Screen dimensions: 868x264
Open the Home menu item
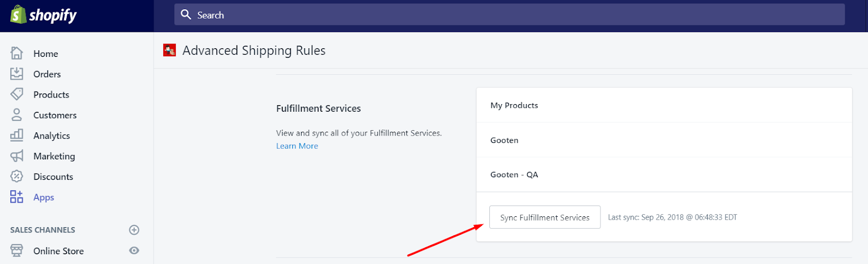(46, 54)
